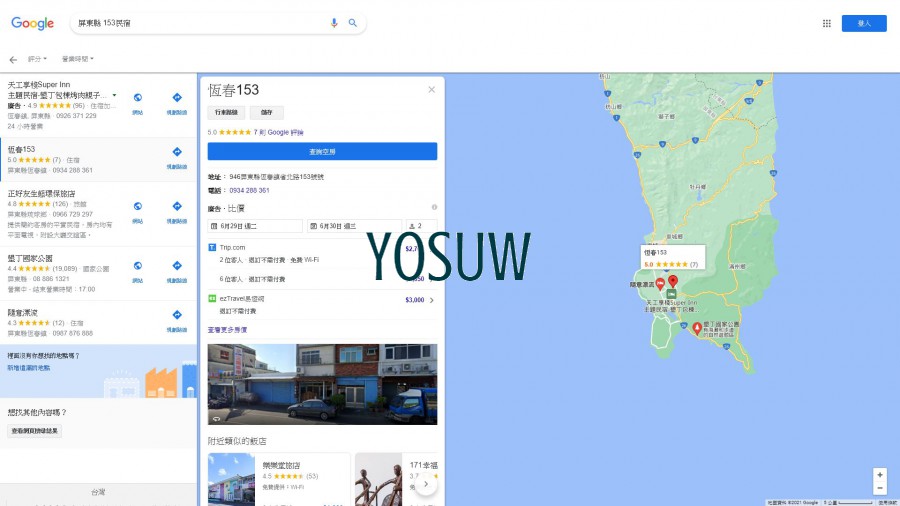Open the 恆春153 street view photo

[322, 384]
